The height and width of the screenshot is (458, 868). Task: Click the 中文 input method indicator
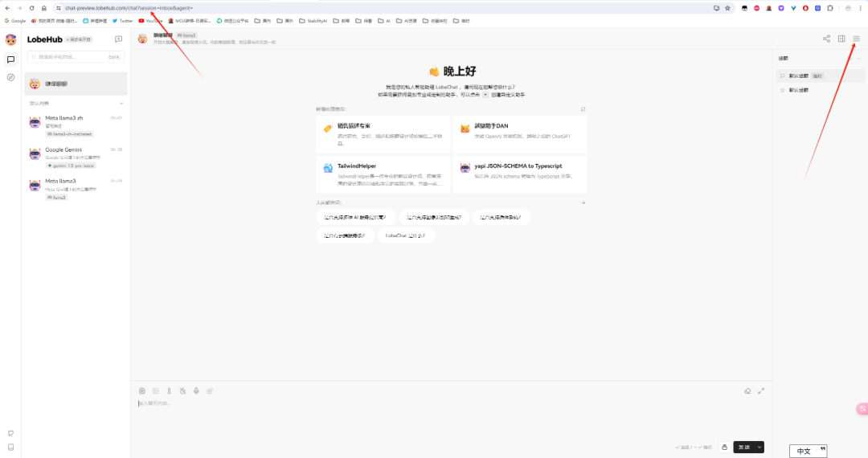tap(809, 451)
